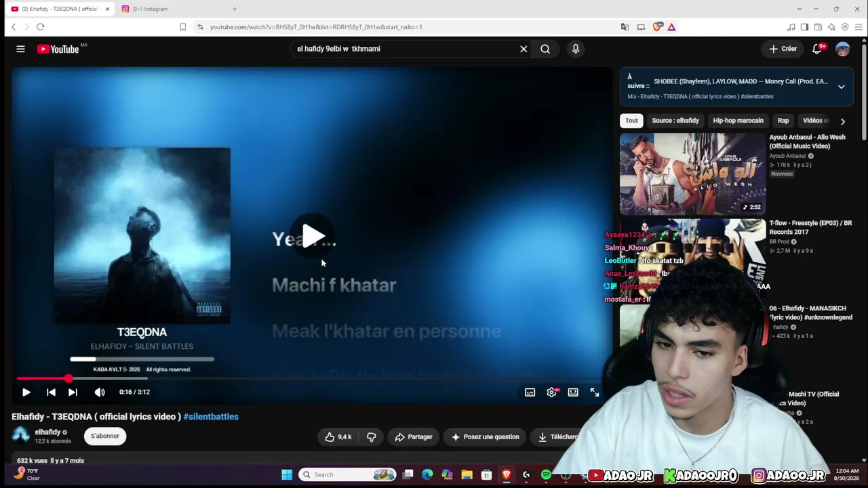The width and height of the screenshot is (868, 488).
Task: Play the video from the control bar
Action: [26, 392]
